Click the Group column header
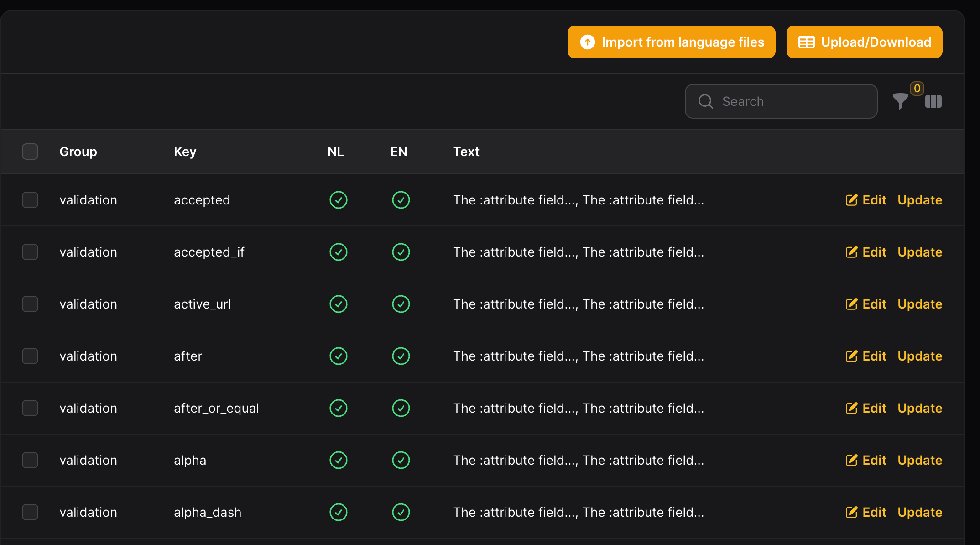Viewport: 980px width, 545px height. [78, 152]
